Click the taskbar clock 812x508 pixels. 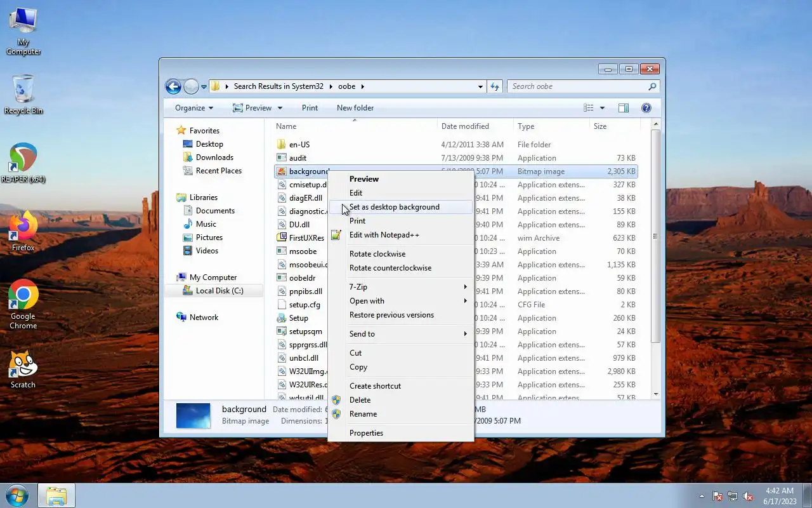780,496
